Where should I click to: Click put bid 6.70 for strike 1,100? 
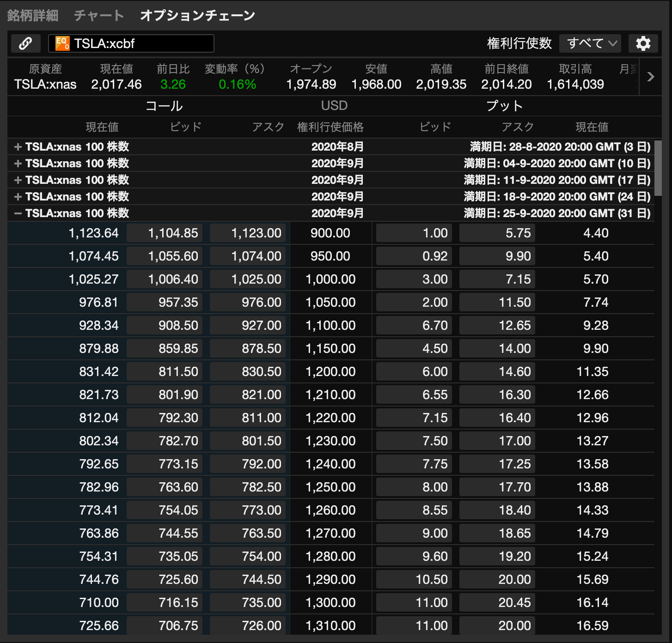pos(414,325)
